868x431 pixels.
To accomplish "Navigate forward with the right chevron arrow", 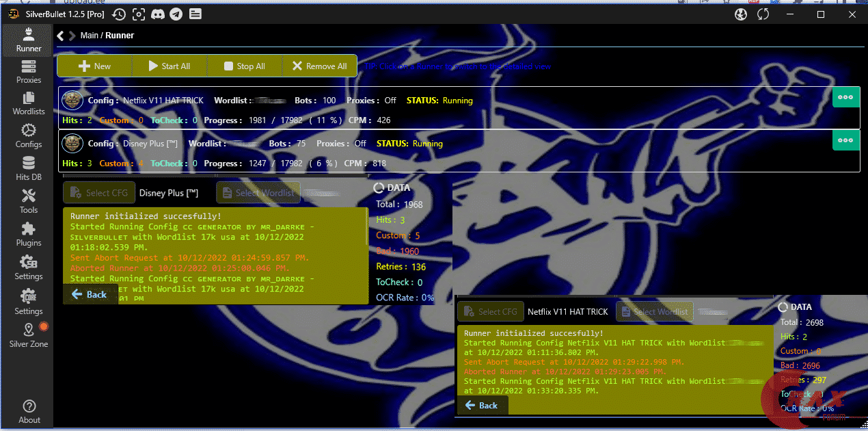I will [72, 36].
